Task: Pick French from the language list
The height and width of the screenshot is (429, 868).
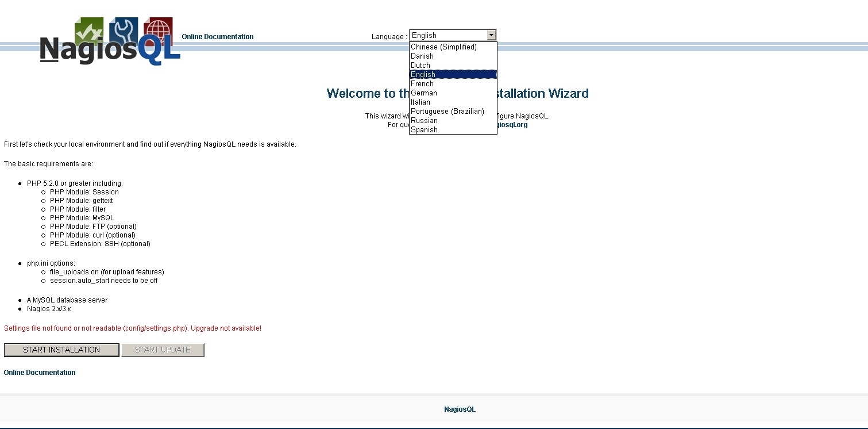Action: click(453, 84)
